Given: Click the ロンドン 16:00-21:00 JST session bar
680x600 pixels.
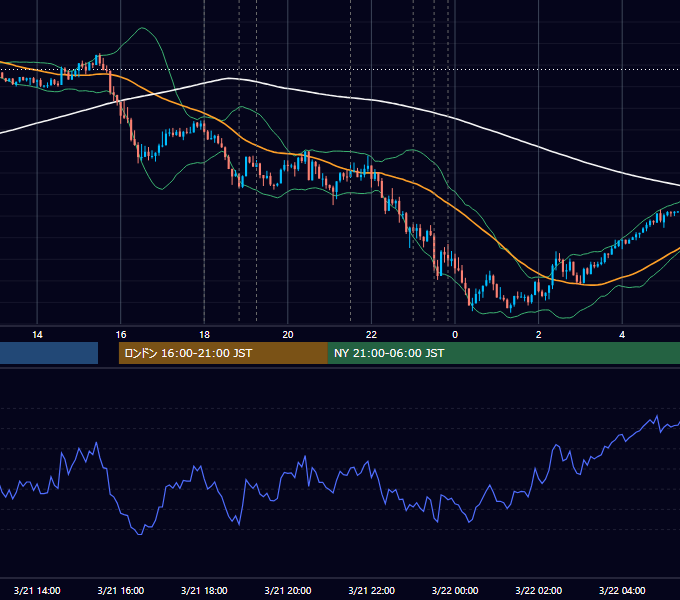Looking at the screenshot, I should [x=223, y=353].
